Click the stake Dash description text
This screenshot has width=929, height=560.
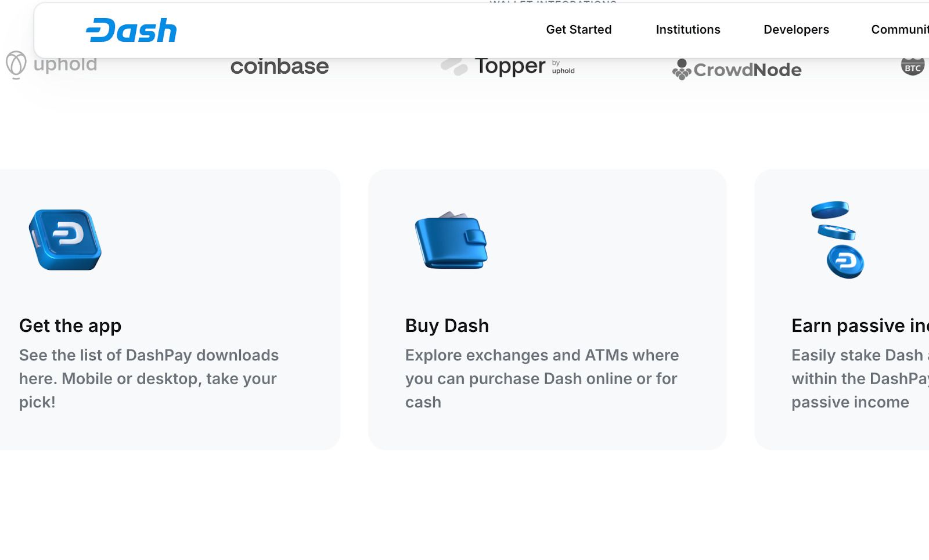pyautogui.click(x=860, y=378)
